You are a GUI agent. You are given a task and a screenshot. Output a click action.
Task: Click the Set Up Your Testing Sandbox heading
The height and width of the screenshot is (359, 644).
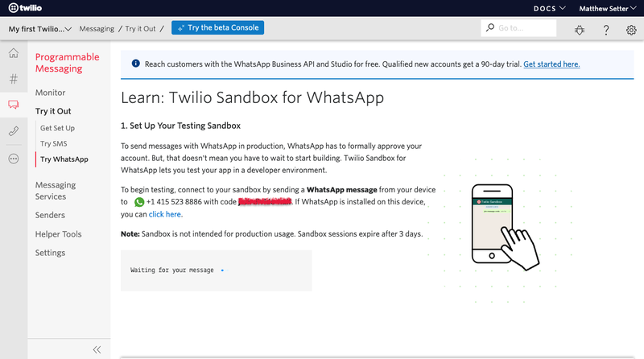point(180,126)
